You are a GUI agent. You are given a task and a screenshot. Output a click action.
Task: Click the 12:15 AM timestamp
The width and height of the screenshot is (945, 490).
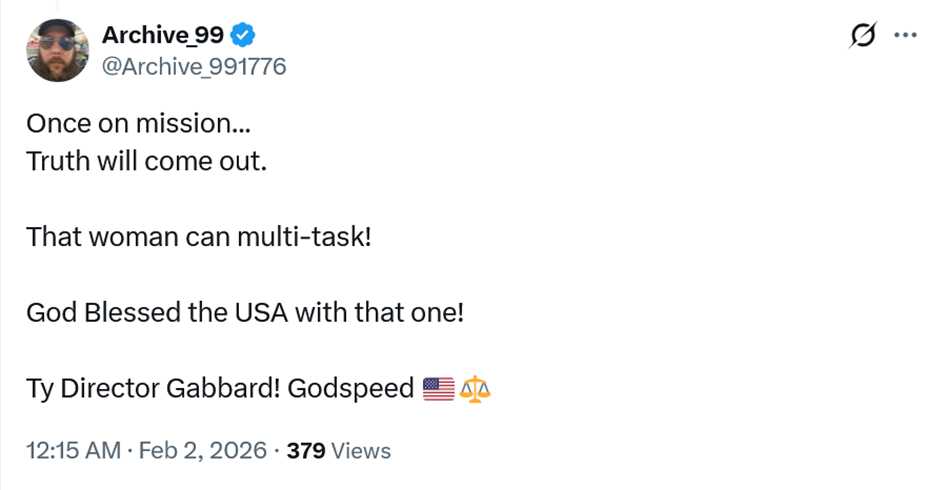(72, 451)
